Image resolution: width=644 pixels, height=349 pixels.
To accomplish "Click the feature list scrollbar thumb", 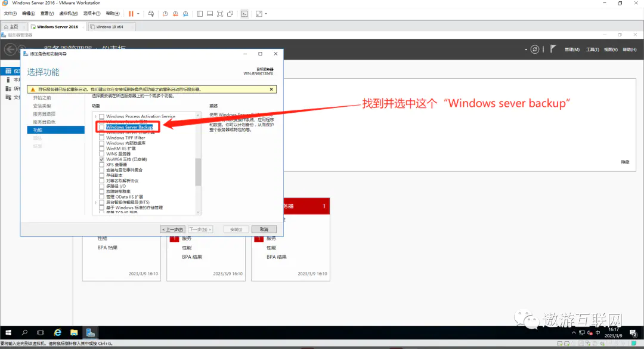I will (198, 172).
